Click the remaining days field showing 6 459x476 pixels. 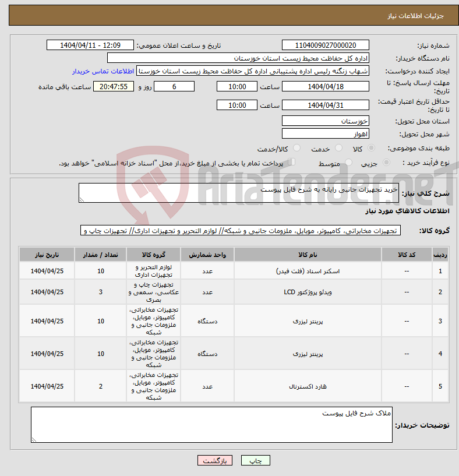pyautogui.click(x=174, y=86)
